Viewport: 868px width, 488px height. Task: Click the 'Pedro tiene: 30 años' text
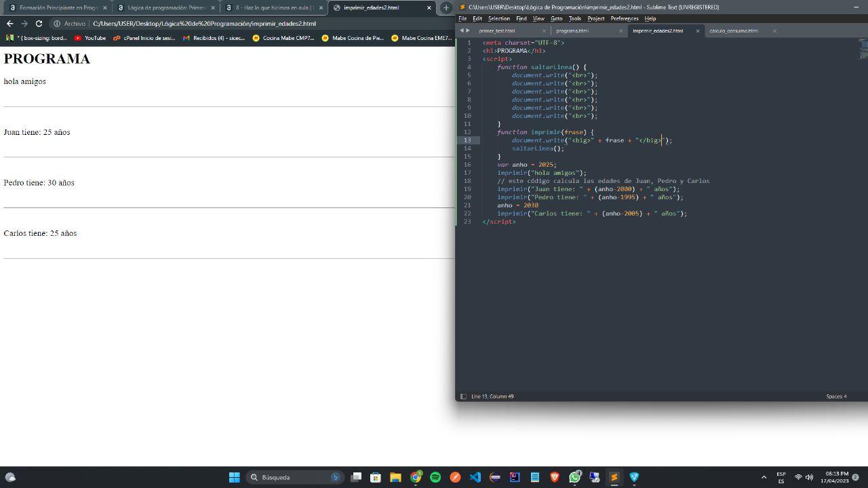[39, 183]
